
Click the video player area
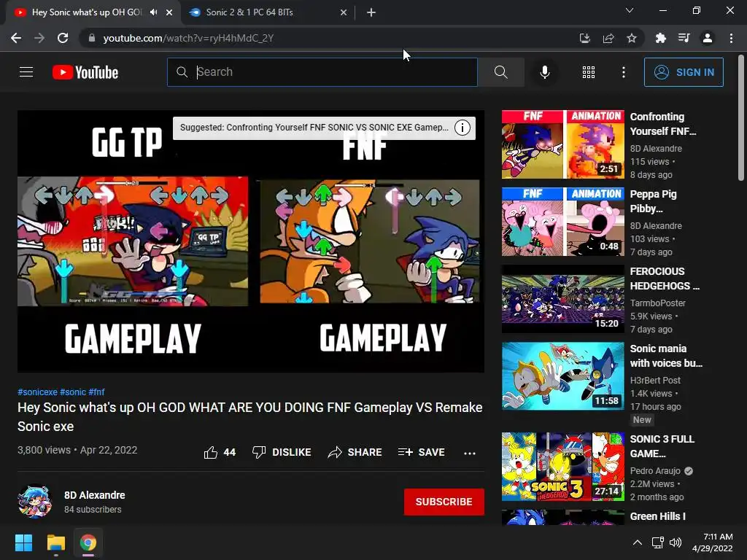[251, 241]
